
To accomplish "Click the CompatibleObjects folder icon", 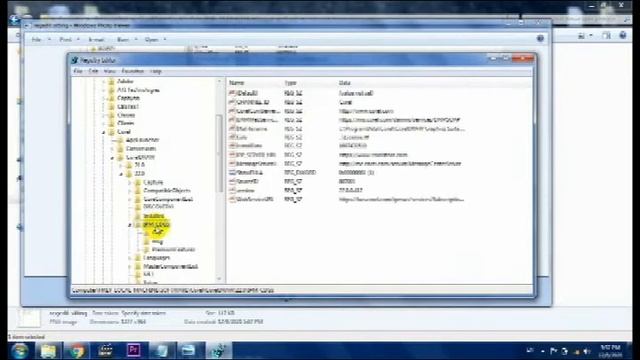I will pyautogui.click(x=138, y=191).
